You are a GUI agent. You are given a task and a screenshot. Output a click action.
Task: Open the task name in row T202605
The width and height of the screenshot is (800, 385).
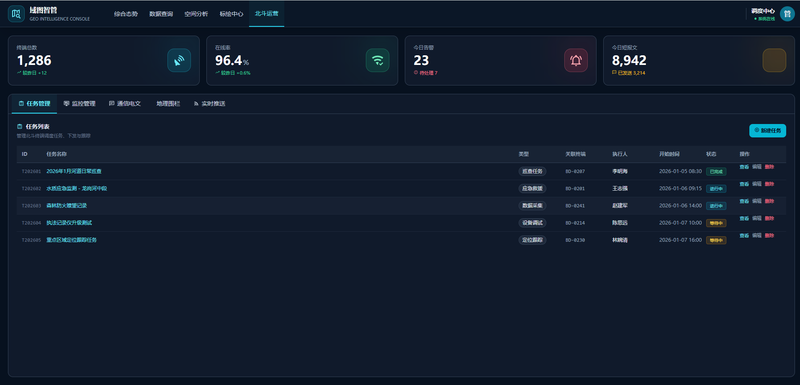pyautogui.click(x=71, y=240)
